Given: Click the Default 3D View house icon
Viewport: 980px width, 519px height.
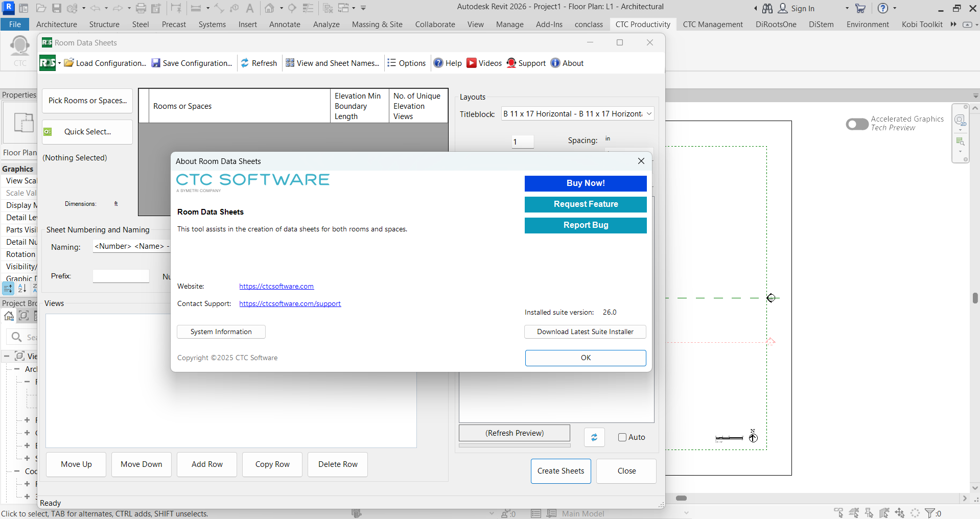Looking at the screenshot, I should point(269,8).
